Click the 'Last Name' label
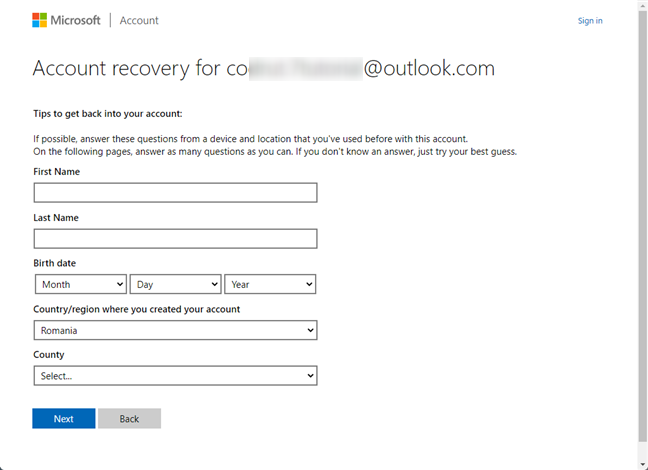This screenshot has width=648, height=470. [56, 217]
